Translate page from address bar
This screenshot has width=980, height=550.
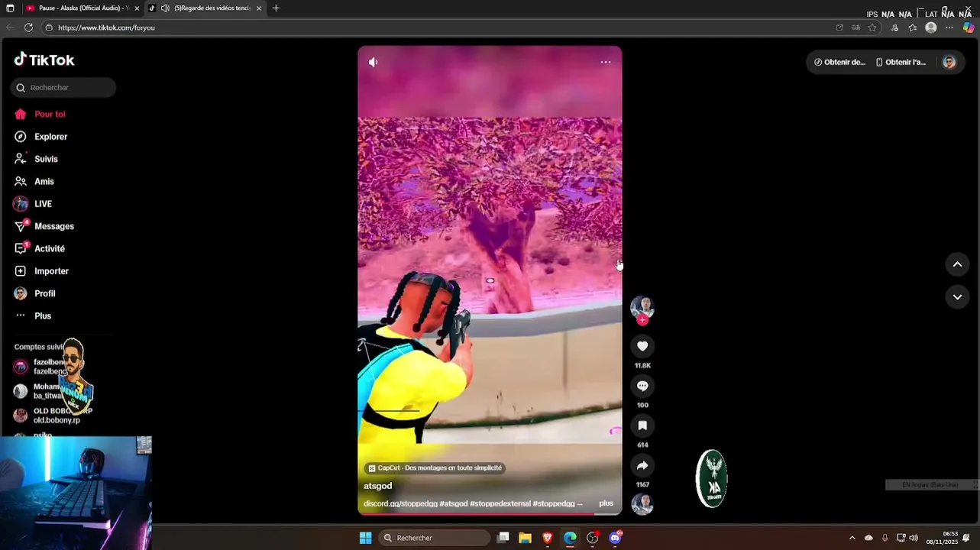click(x=856, y=27)
